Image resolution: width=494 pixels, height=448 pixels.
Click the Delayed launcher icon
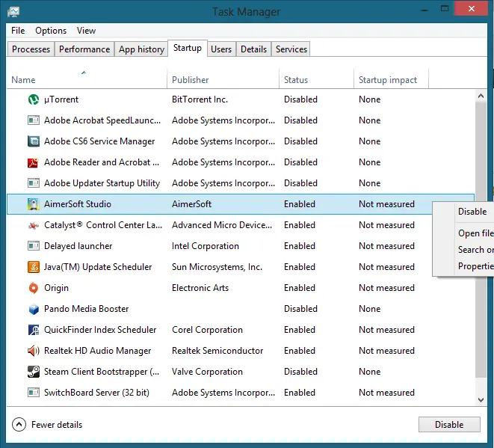coord(34,246)
